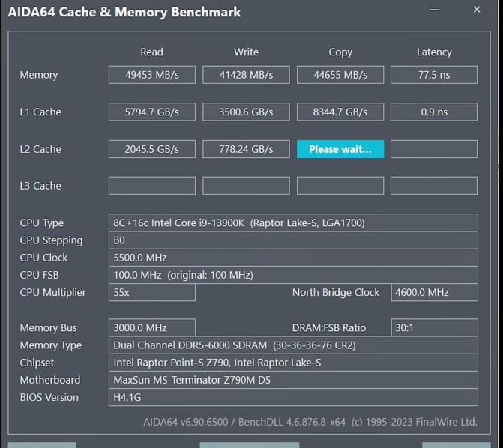Viewport: 503px width, 448px height.
Task: Select the Memory Copy 44655 MB/s cell
Action: tap(340, 75)
